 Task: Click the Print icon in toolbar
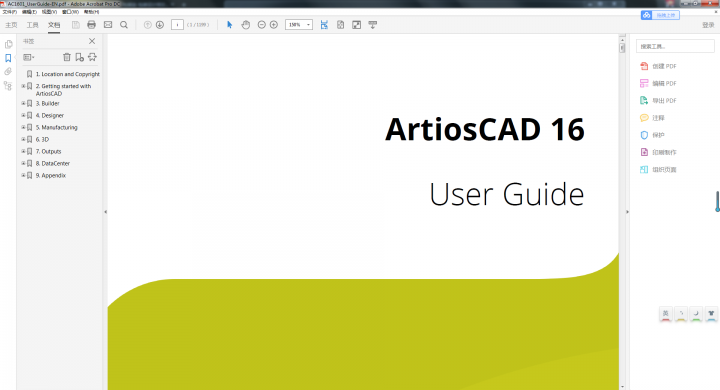pos(91,25)
